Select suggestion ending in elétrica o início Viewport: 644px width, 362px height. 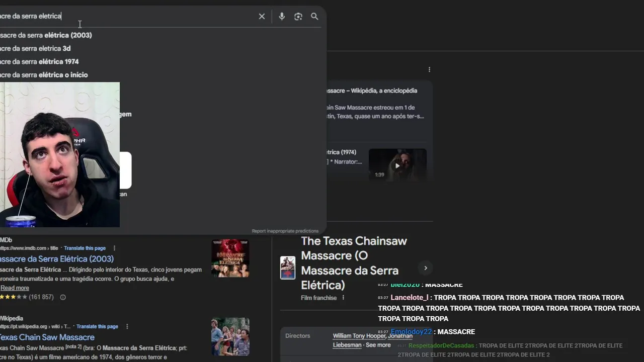point(44,74)
